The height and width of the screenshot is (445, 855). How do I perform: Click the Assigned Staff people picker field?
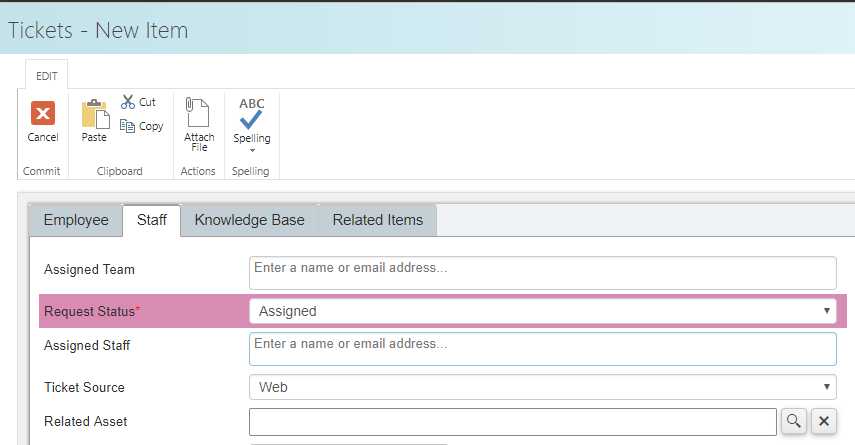(x=543, y=349)
